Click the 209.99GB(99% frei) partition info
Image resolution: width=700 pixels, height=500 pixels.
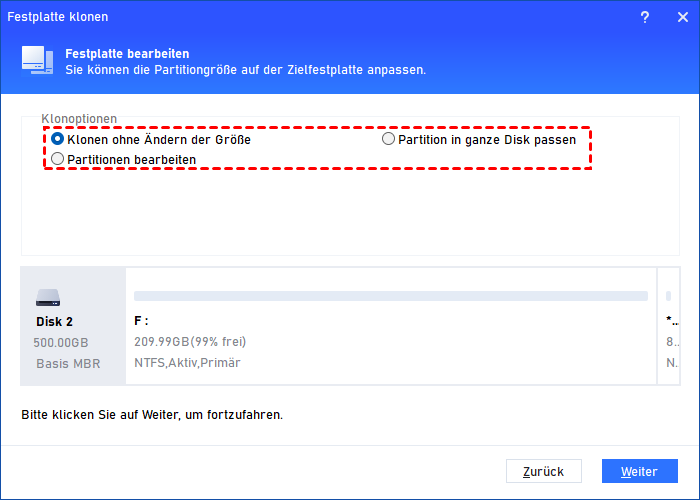190,342
